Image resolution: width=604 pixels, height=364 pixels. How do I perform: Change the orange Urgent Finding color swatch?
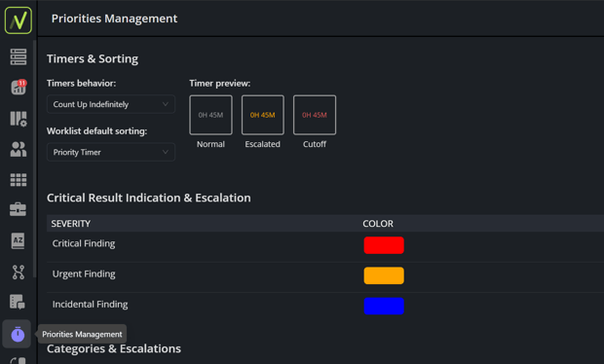pyautogui.click(x=384, y=275)
